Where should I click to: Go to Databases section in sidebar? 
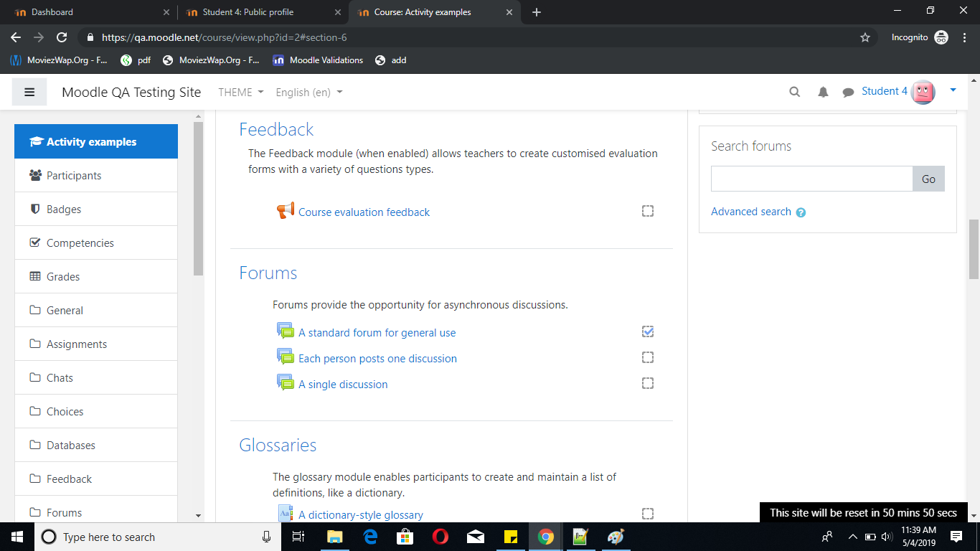pyautogui.click(x=96, y=445)
